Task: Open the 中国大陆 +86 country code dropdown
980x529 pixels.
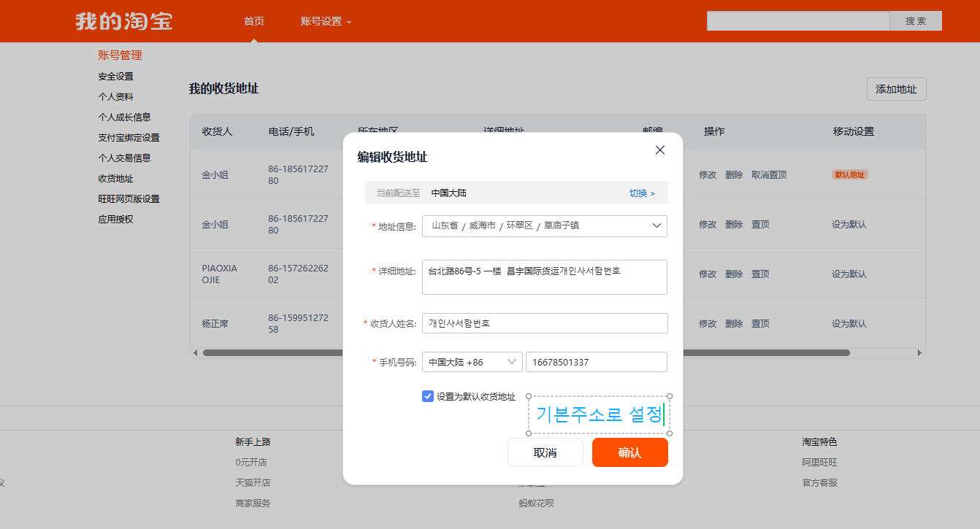Action: pos(472,362)
